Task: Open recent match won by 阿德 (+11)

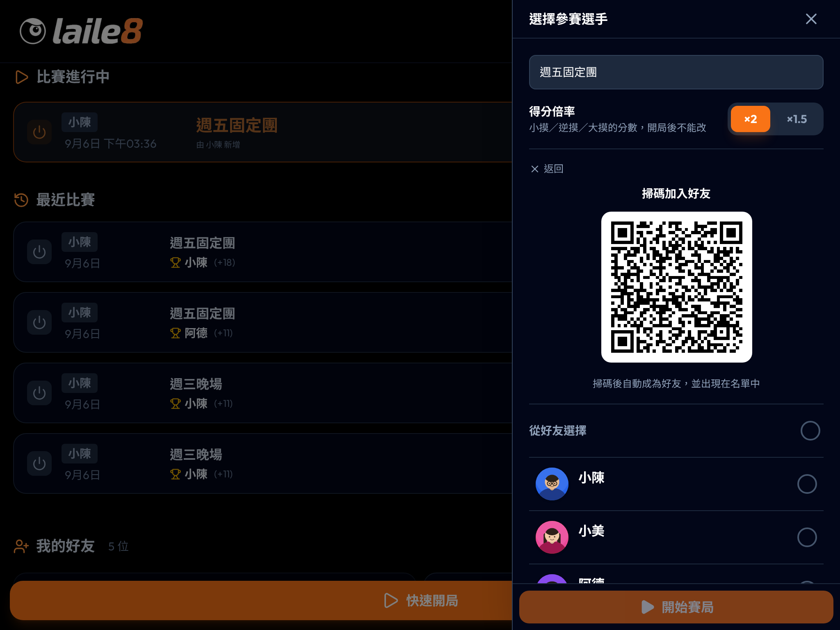Action: click(262, 322)
